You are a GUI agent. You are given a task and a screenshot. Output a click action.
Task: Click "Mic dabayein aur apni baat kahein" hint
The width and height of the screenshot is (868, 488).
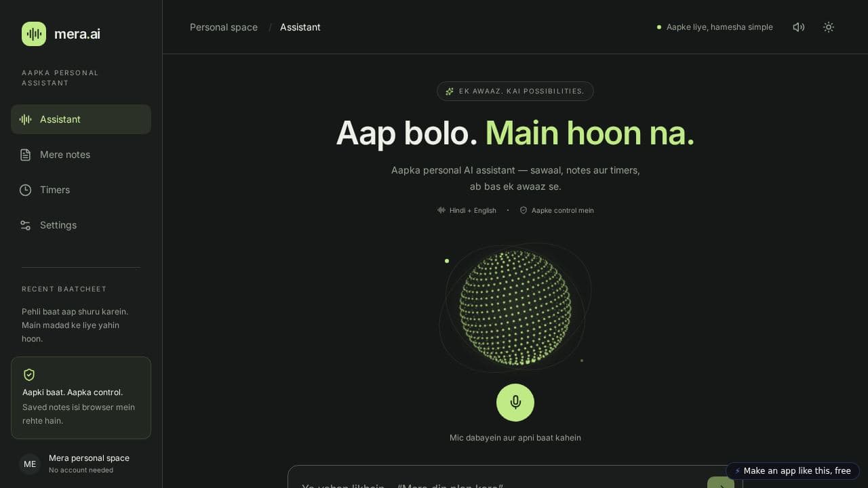point(515,438)
